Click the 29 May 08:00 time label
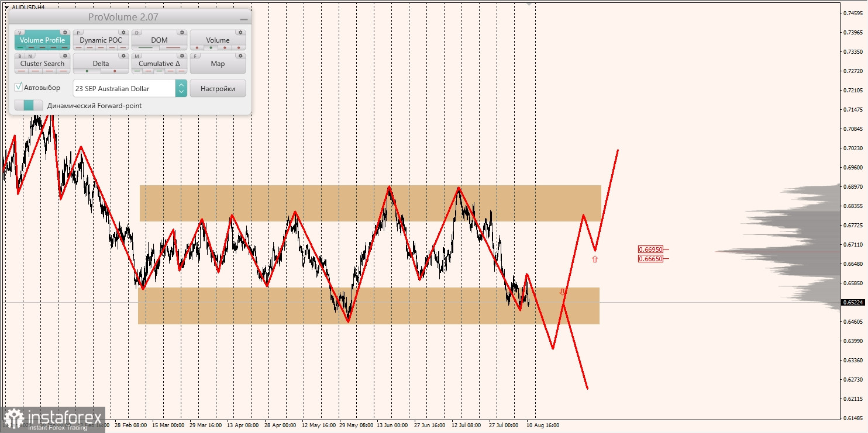Image resolution: width=868 pixels, height=433 pixels. coord(356,425)
